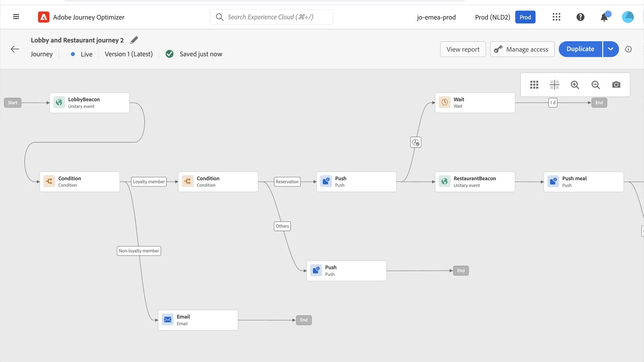Click the grid view canvas icon
Screen dimensions: 644x362
pyautogui.click(x=534, y=85)
